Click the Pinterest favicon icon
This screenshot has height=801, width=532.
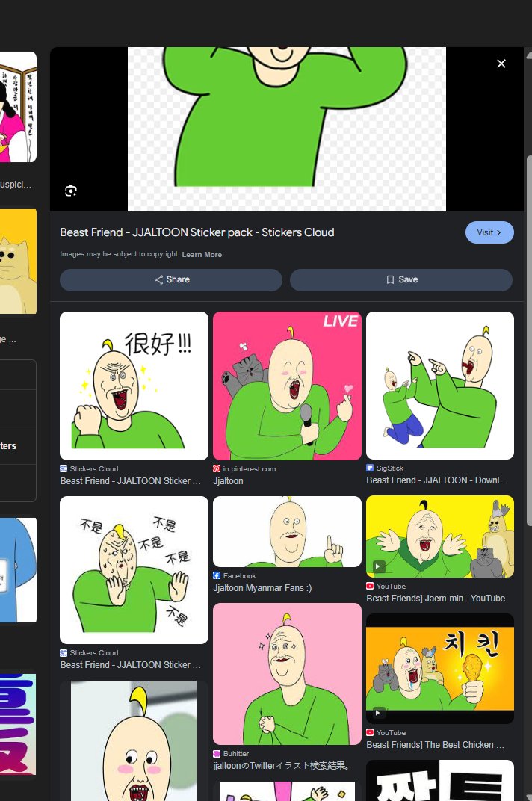[x=217, y=469]
